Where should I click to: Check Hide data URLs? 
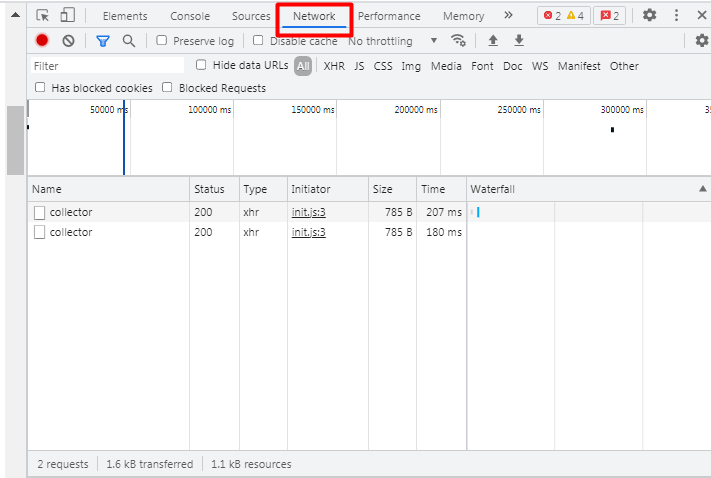201,65
